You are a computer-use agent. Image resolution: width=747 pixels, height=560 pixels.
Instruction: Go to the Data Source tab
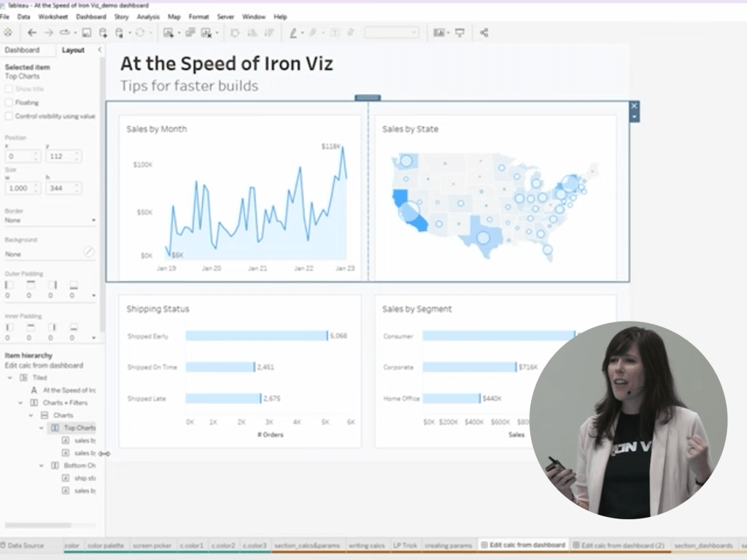tap(24, 545)
